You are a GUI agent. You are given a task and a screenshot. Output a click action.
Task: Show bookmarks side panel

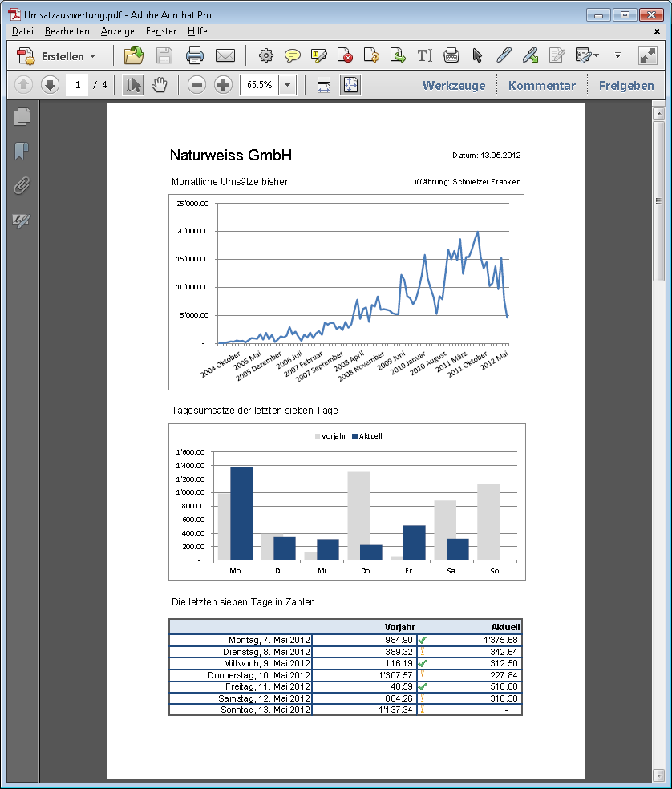tap(22, 151)
